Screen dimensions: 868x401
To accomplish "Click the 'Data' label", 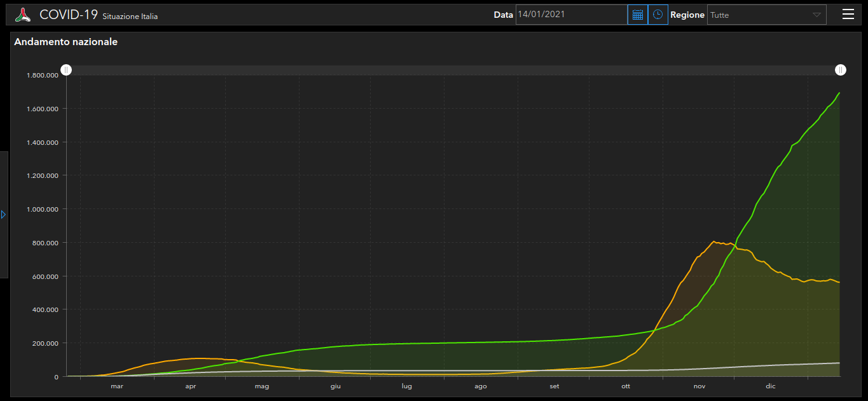I will click(x=503, y=15).
